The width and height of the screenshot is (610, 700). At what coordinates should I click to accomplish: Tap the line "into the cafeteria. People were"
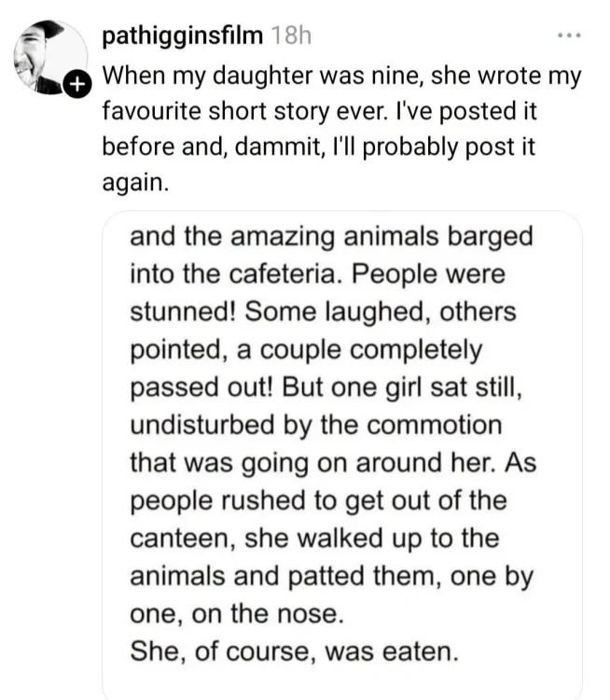click(x=318, y=273)
